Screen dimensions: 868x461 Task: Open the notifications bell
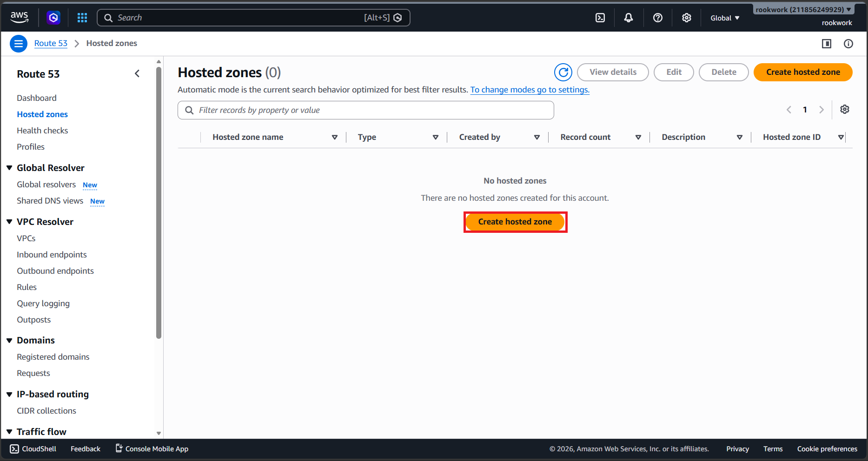[629, 18]
